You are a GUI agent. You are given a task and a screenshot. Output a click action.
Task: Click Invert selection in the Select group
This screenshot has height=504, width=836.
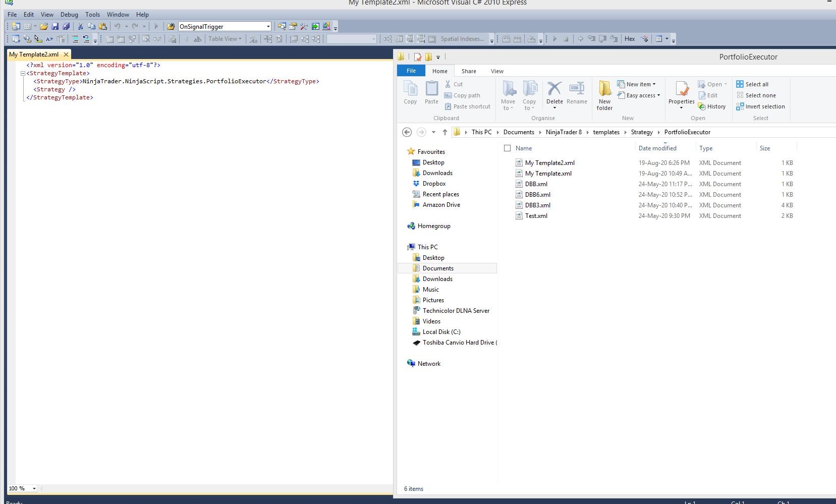tap(760, 106)
